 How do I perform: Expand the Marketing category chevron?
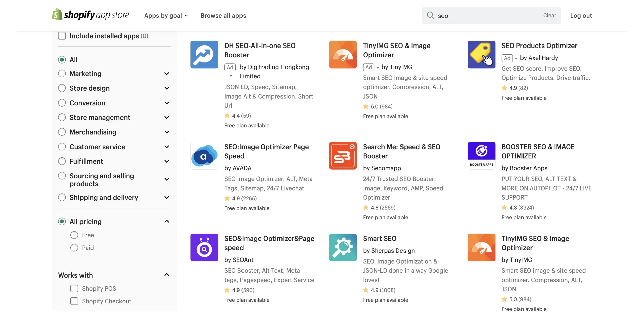[x=167, y=73]
